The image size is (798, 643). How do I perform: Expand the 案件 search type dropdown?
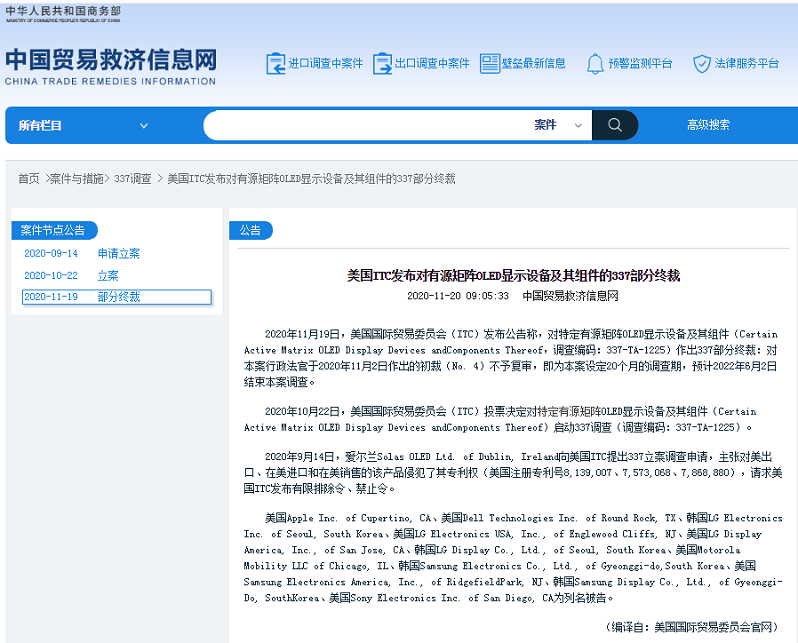pos(558,125)
